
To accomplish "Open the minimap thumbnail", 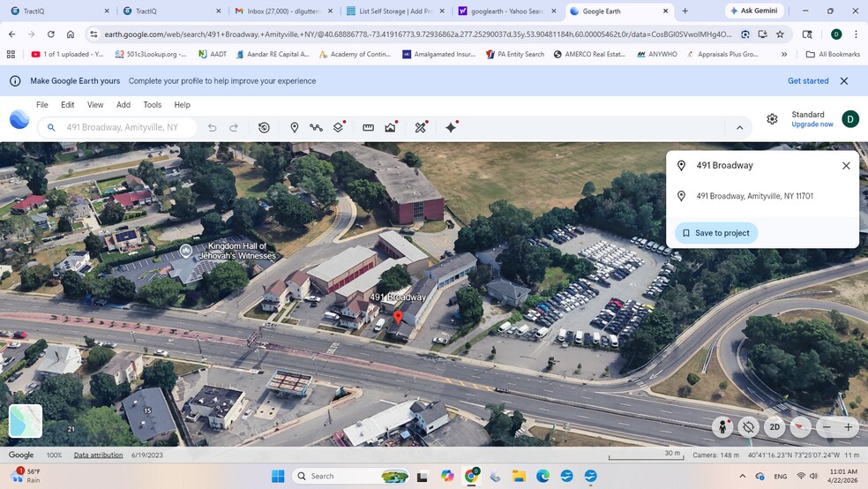I will 26,421.
